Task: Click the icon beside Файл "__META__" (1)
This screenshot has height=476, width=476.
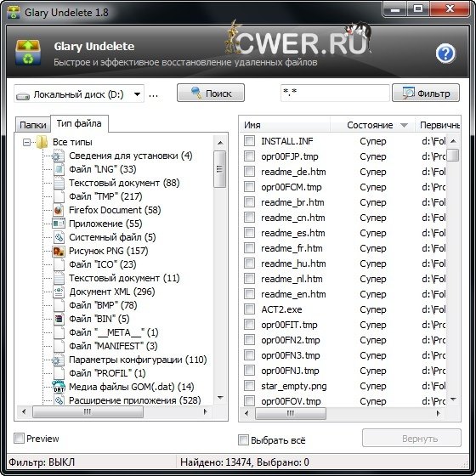Action: 59,332
